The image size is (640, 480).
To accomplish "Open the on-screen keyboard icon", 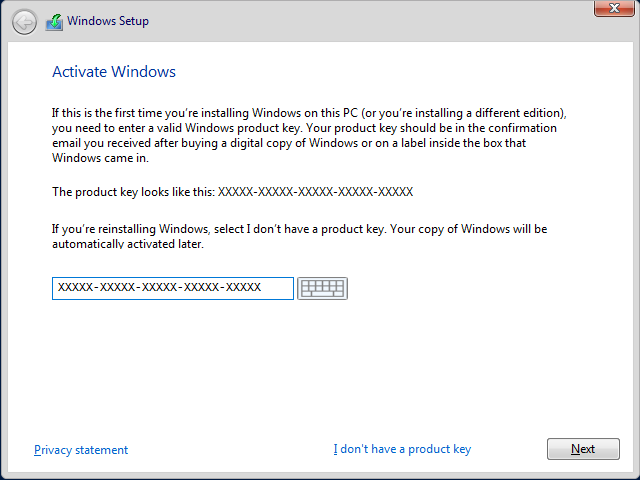I will click(322, 288).
